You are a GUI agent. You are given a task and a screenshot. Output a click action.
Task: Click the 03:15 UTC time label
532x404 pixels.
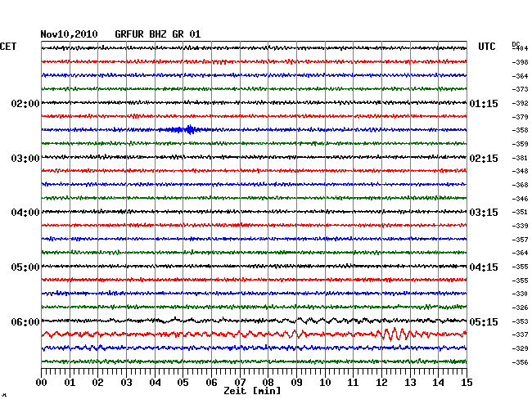tap(484, 213)
